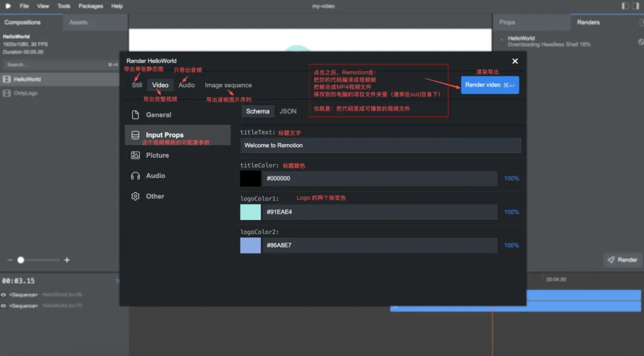
Task: Switch props editor to JSON mode
Action: pos(288,112)
